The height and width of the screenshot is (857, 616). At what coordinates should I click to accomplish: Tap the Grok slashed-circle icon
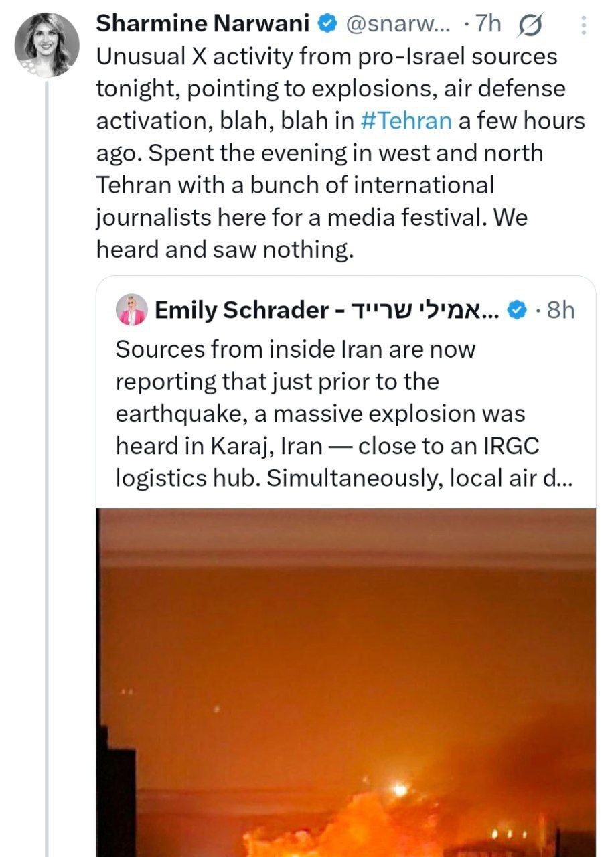pyautogui.click(x=530, y=25)
